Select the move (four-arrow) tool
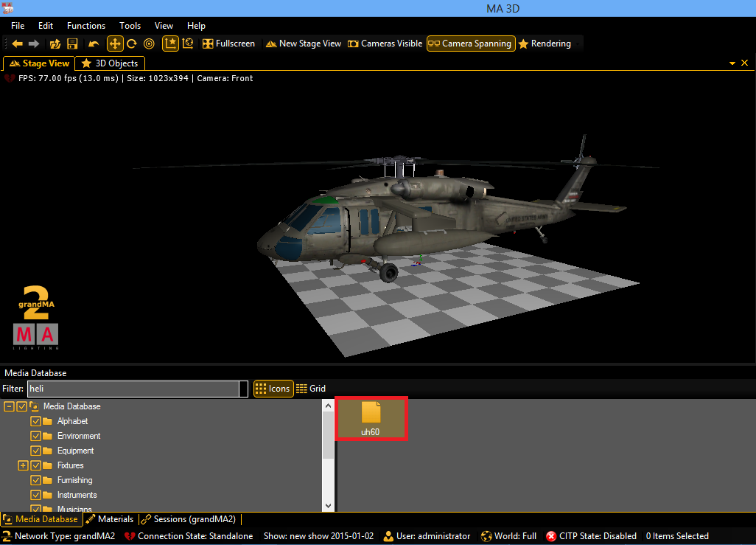Screen dimensions: 756x545 115,44
